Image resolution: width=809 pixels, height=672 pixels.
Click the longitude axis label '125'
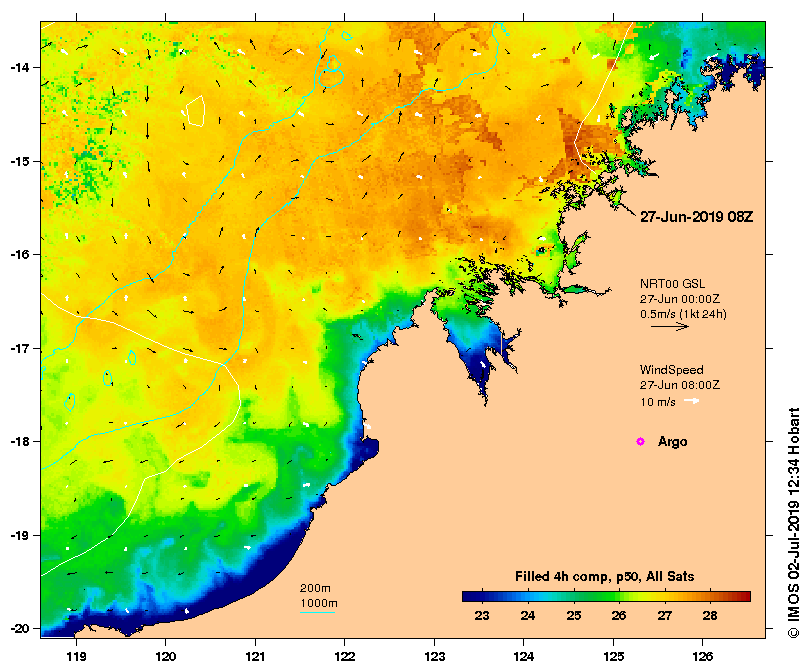click(x=613, y=657)
